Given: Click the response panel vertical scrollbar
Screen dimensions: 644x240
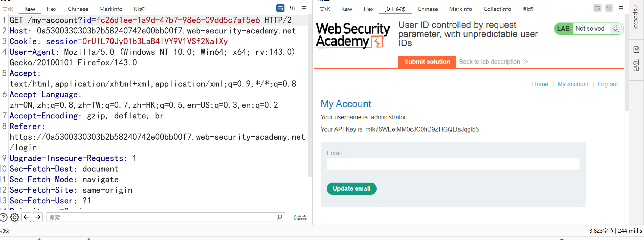Looking at the screenshot, I should point(627,63).
